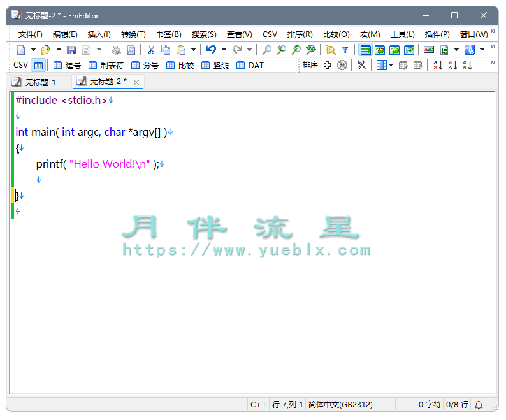Screen dimensions: 506x420
Task: Click the Filter funnel icon
Action: click(x=345, y=50)
